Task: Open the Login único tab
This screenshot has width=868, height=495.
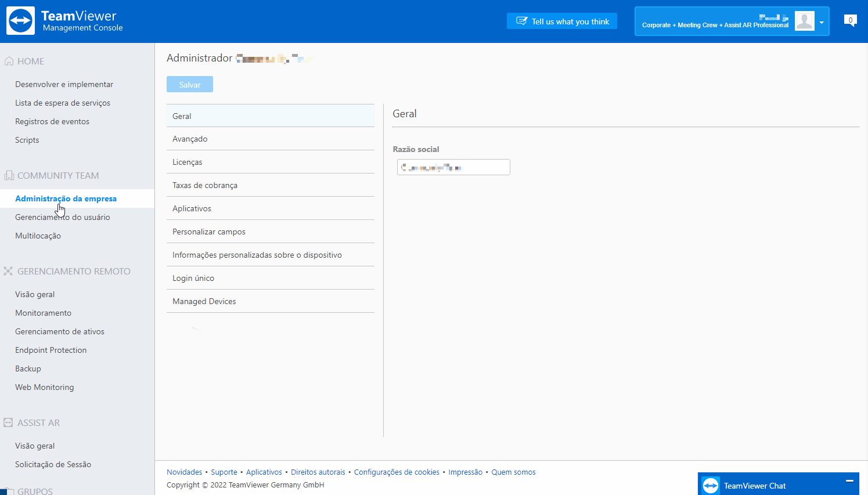Action: pos(271,278)
